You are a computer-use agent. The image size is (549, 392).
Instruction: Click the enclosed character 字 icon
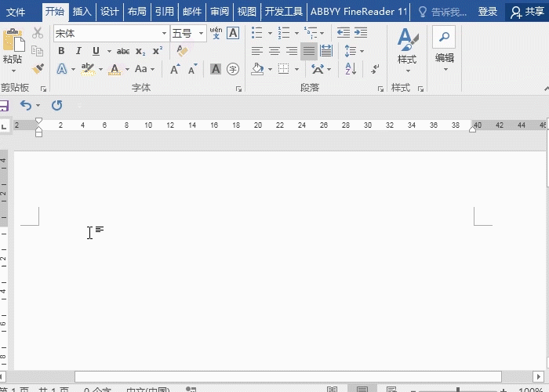pos(233,69)
